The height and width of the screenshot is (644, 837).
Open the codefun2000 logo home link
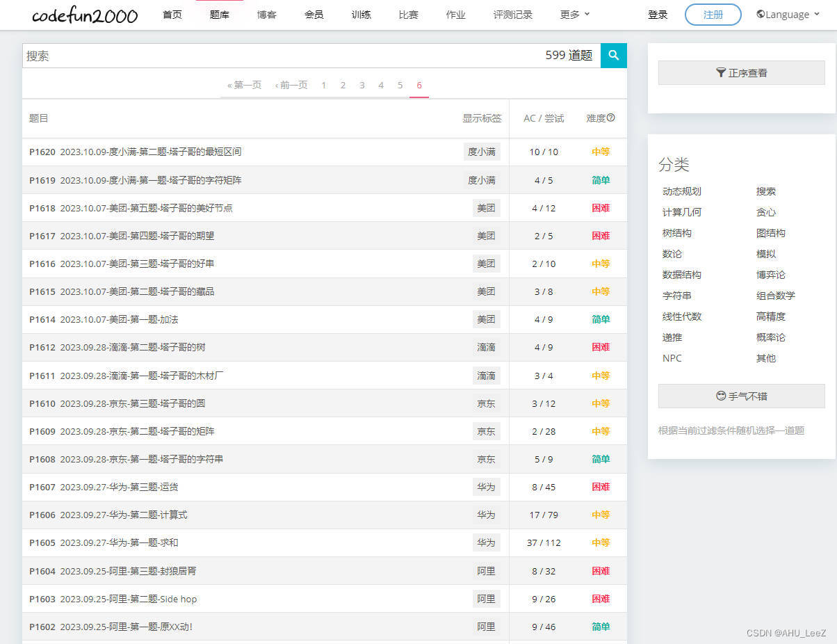85,15
